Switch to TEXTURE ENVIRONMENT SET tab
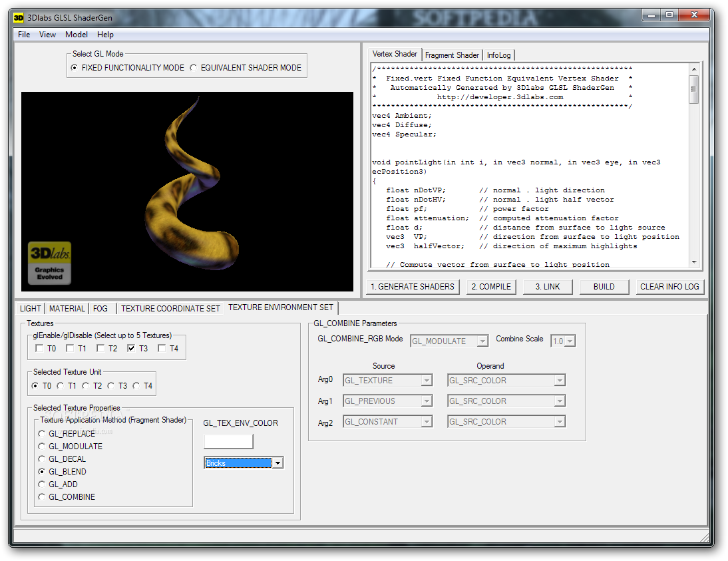 coord(281,307)
